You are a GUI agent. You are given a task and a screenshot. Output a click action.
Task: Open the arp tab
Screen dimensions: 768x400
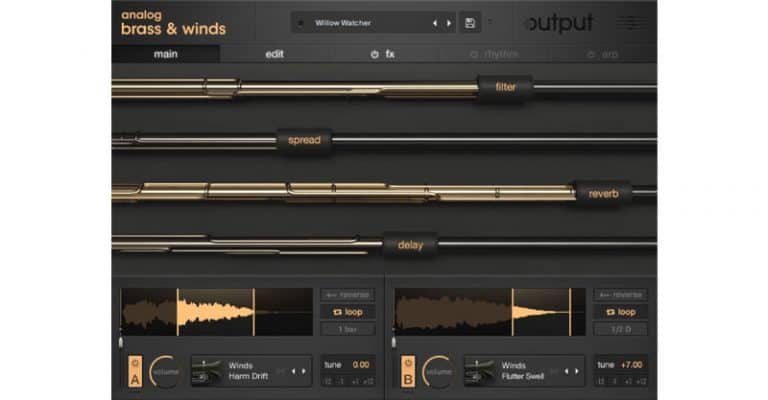click(610, 54)
